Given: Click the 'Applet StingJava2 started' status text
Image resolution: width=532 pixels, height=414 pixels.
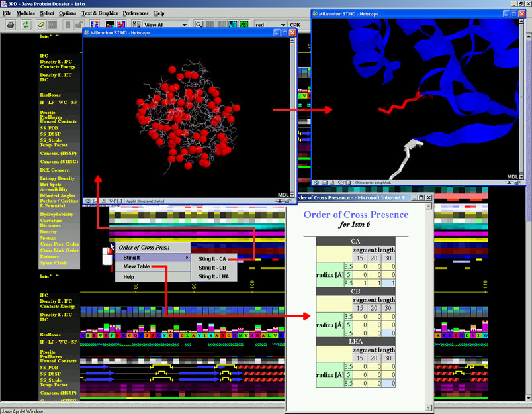Looking at the screenshot, I should [145, 201].
